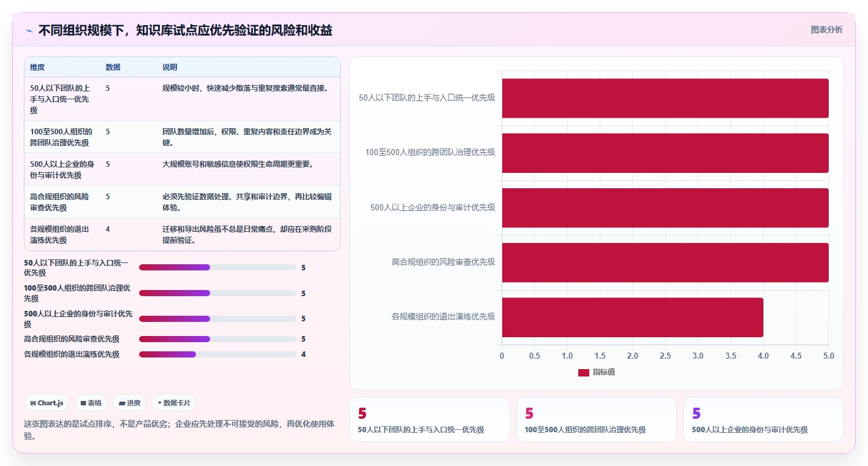Click the value 5 in the table's 高合规组织 row
The image size is (868, 466).
108,197
